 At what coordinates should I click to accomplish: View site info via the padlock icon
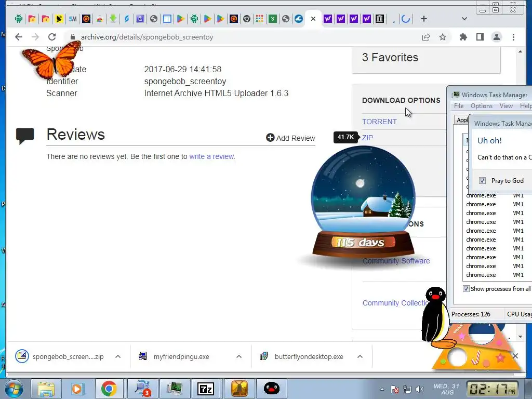point(73,37)
